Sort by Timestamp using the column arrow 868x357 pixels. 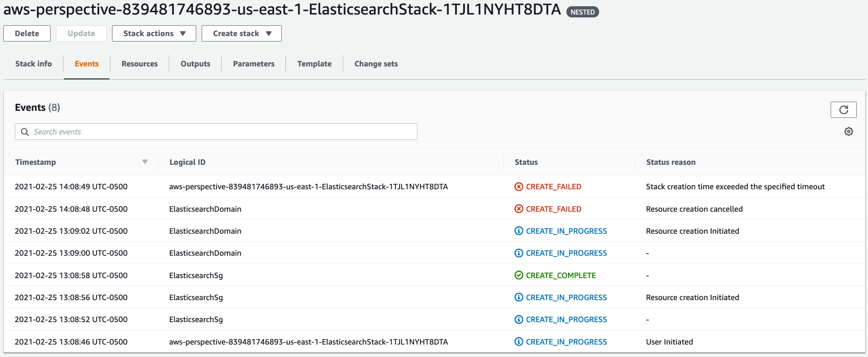tap(145, 162)
